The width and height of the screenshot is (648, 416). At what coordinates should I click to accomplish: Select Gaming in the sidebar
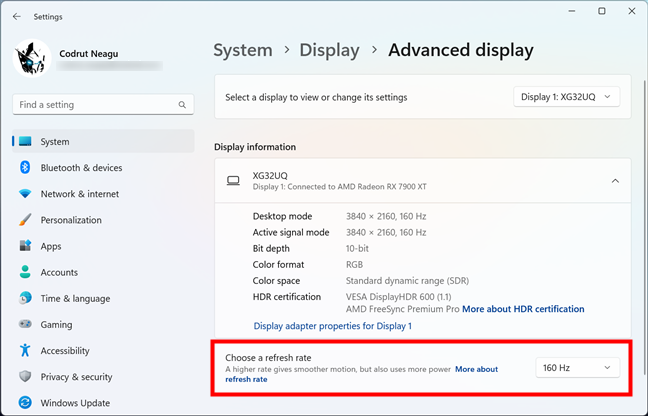[x=103, y=324]
